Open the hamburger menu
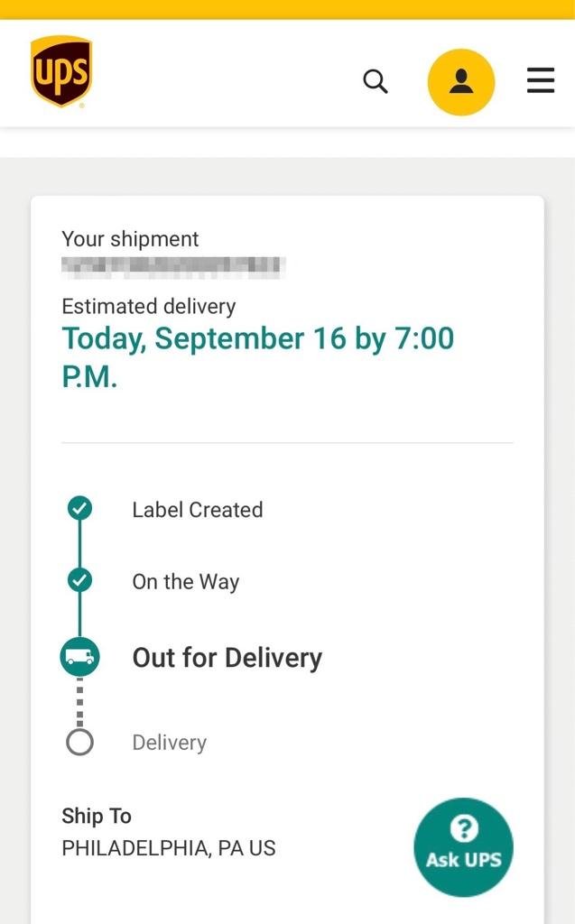The height and width of the screenshot is (924, 575). pyautogui.click(x=540, y=80)
